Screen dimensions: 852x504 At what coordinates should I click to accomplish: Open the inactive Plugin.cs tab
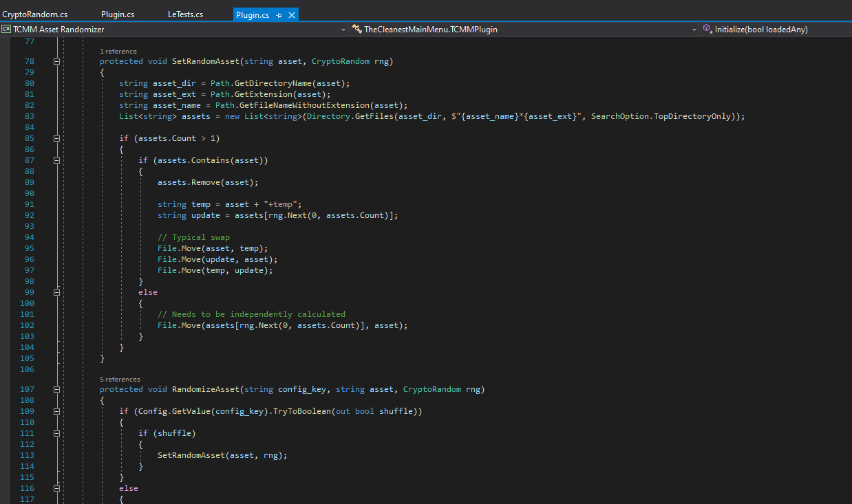click(118, 14)
